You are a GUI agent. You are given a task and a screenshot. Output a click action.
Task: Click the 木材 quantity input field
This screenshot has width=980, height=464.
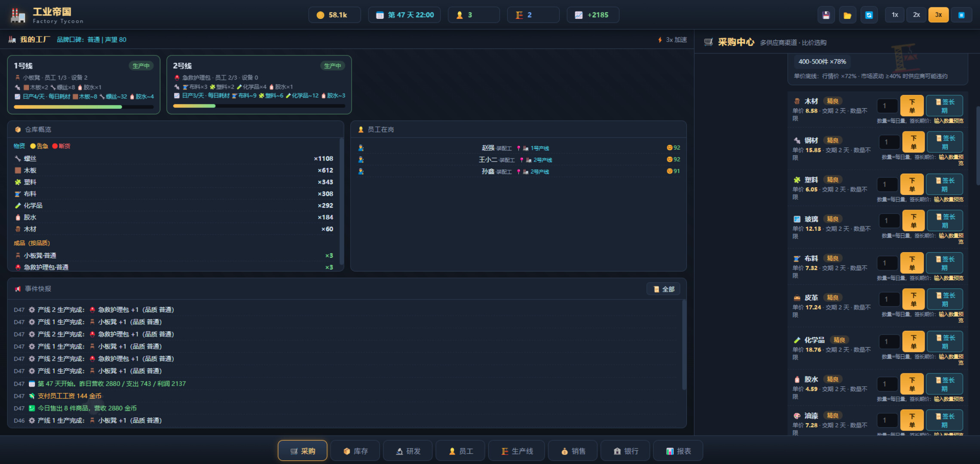pos(888,106)
